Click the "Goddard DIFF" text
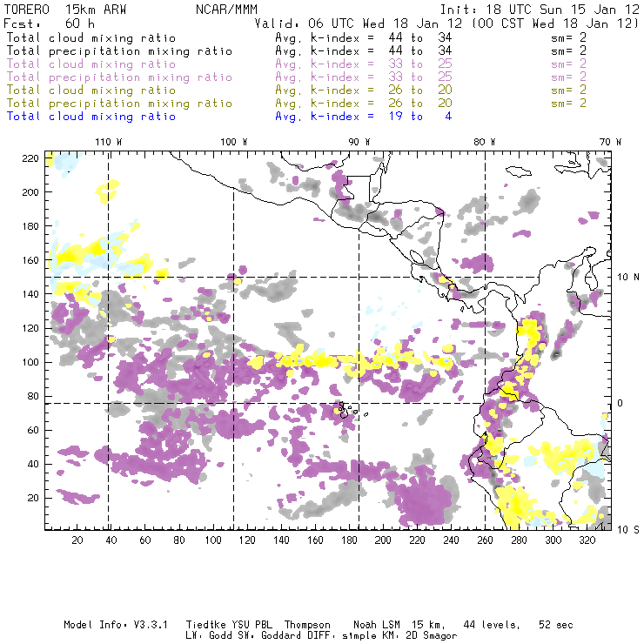The image size is (644, 644). click(x=296, y=636)
